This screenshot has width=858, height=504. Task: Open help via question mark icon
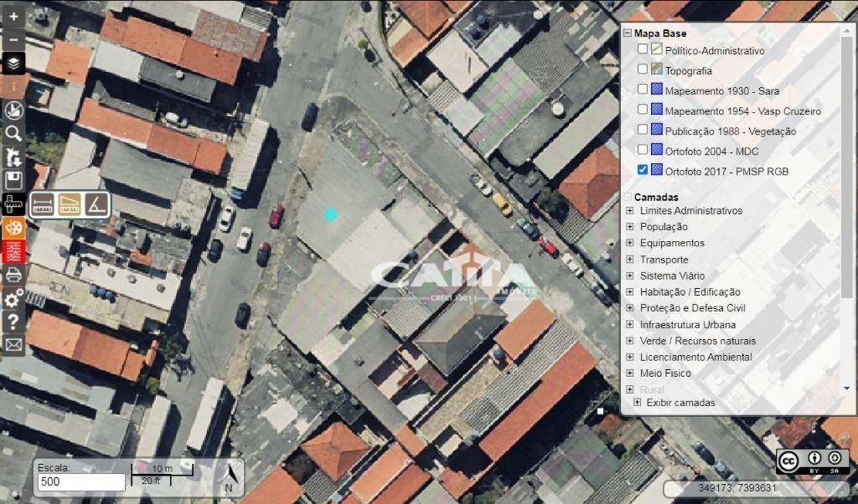point(13,322)
